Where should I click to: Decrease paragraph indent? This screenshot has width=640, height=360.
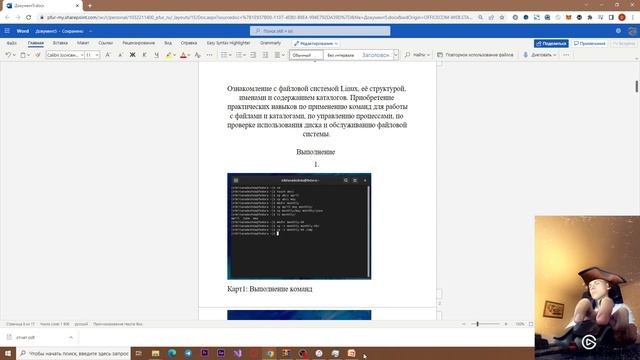(x=253, y=55)
